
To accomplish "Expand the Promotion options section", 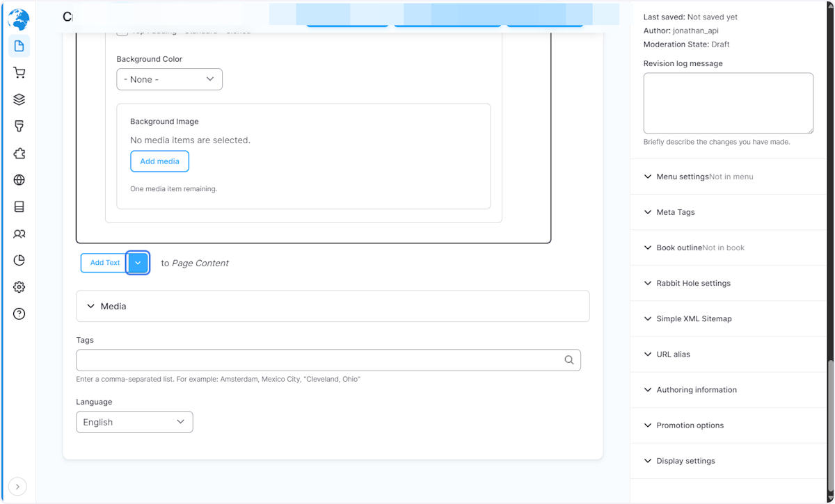I will pyautogui.click(x=689, y=425).
